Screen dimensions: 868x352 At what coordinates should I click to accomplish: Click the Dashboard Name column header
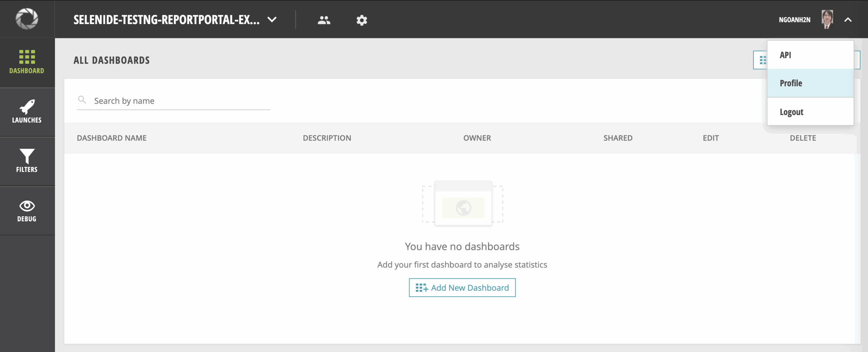[112, 138]
